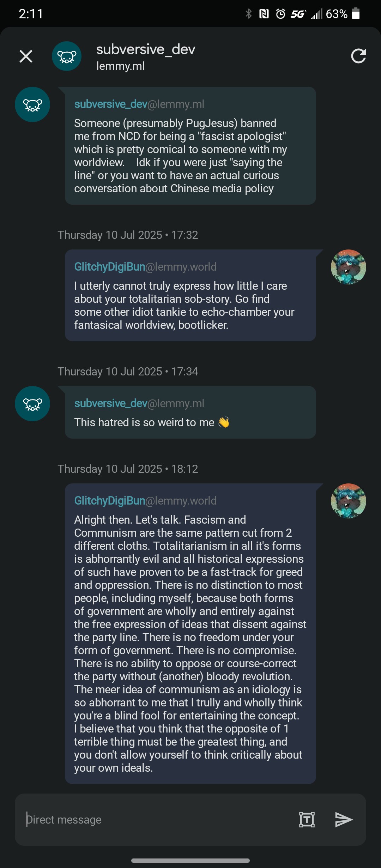Tap subversive_dev avatar beside 'This hatred' message
Screen dimensions: 381x868
click(32, 404)
